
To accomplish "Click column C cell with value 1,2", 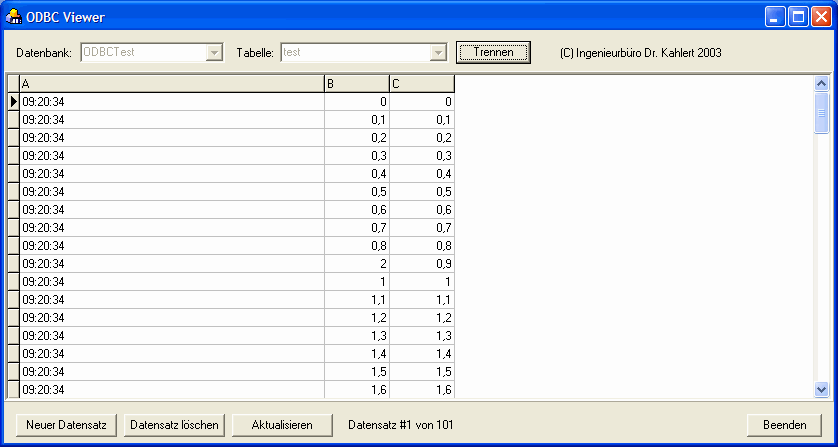I will (422, 318).
